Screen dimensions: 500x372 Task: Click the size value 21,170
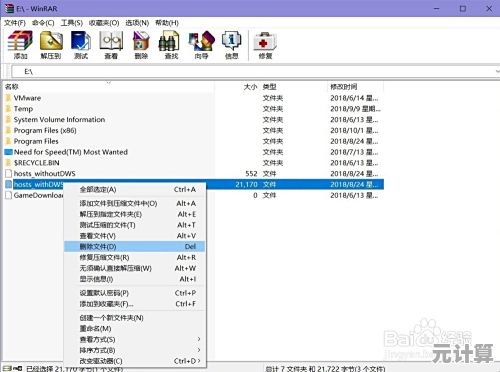(246, 184)
